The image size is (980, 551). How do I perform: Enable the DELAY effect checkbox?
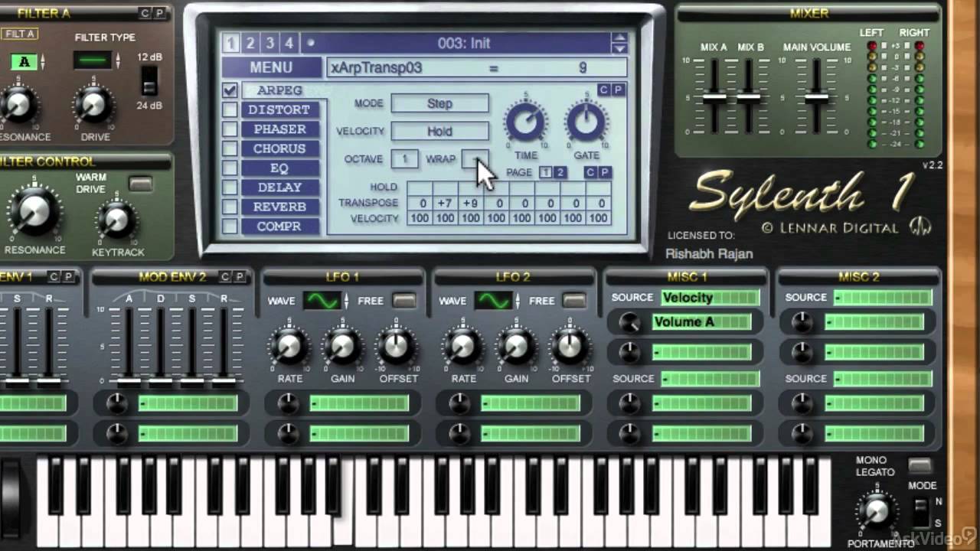click(x=230, y=187)
